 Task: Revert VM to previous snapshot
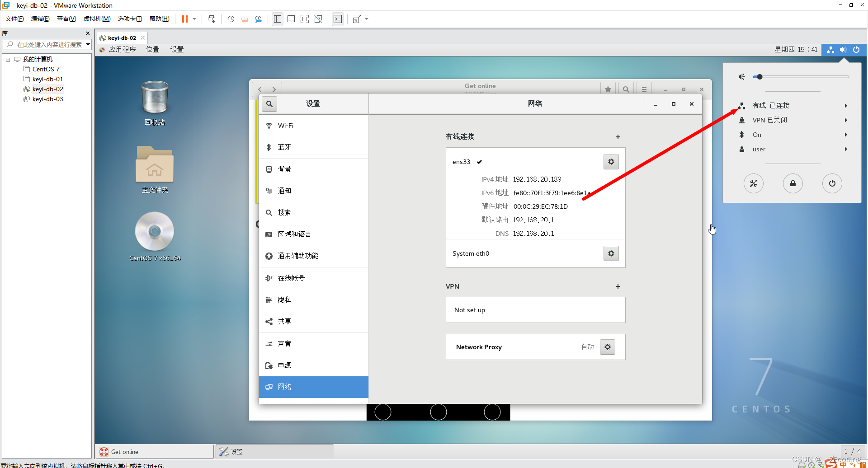pos(245,19)
